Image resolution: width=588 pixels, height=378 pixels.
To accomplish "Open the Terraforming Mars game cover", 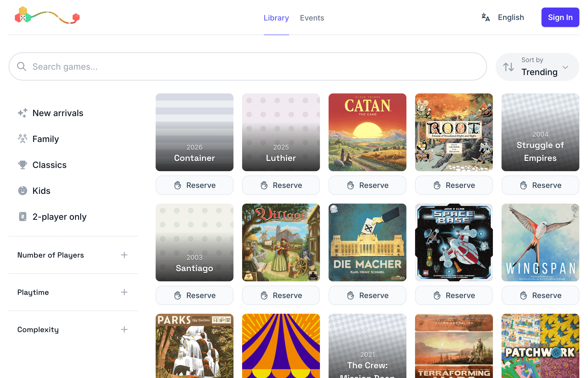I will [x=454, y=346].
